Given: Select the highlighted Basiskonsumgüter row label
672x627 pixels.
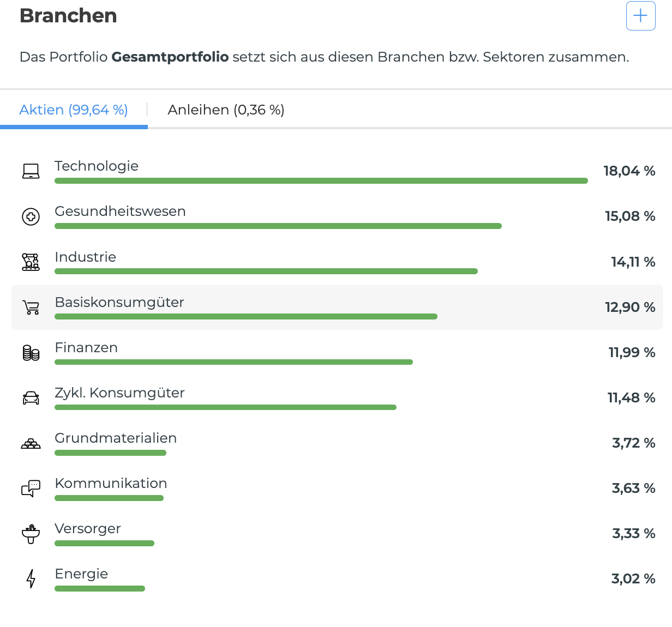Looking at the screenshot, I should click(x=119, y=303).
